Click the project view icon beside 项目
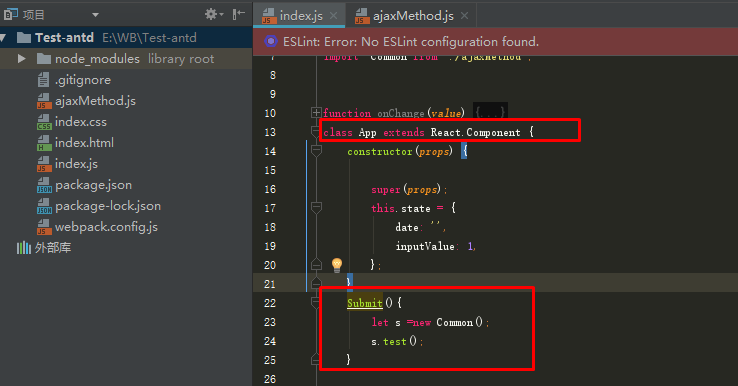738x386 pixels. pos(11,15)
